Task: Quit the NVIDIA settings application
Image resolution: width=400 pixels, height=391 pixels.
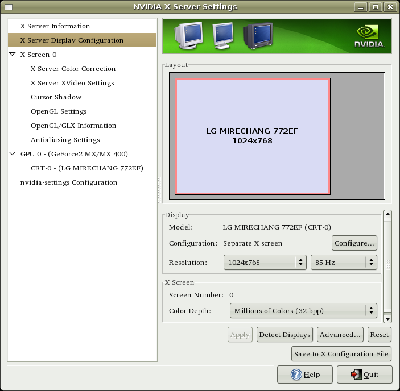Action: click(364, 375)
